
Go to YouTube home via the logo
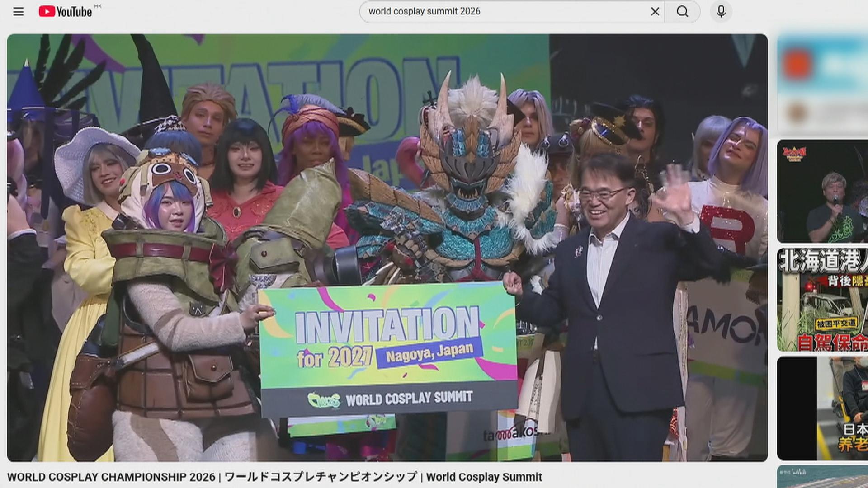66,11
